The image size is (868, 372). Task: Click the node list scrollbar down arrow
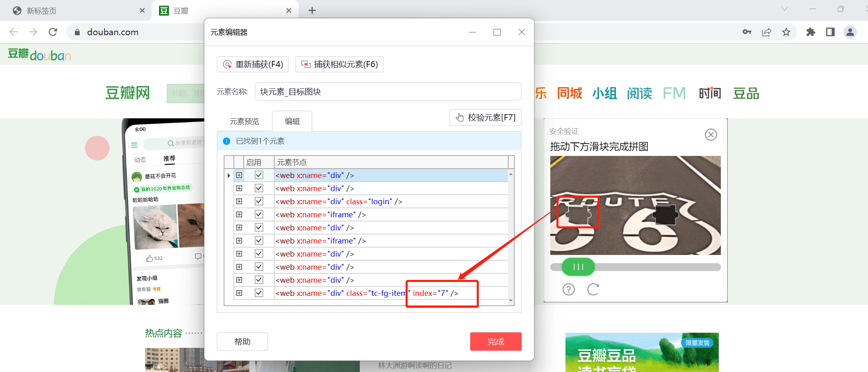pos(511,300)
